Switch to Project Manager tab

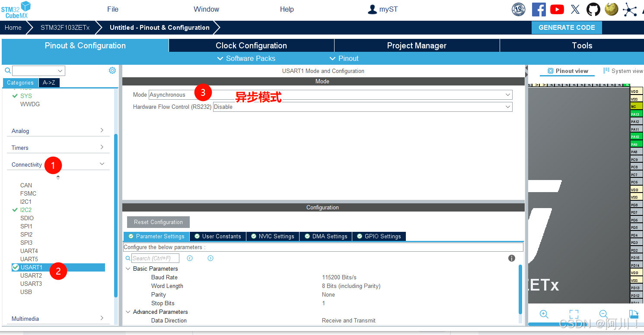pos(417,45)
